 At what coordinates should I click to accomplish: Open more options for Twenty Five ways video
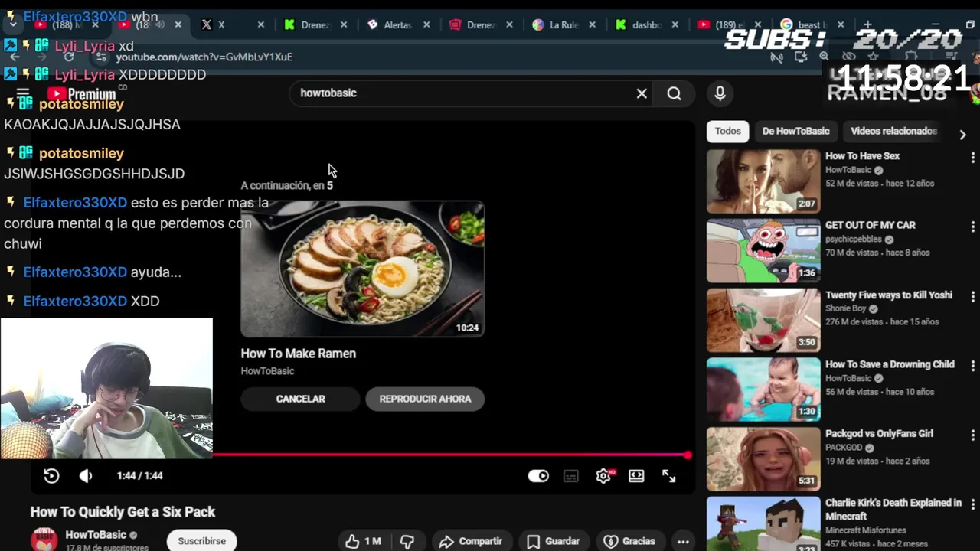click(x=972, y=296)
